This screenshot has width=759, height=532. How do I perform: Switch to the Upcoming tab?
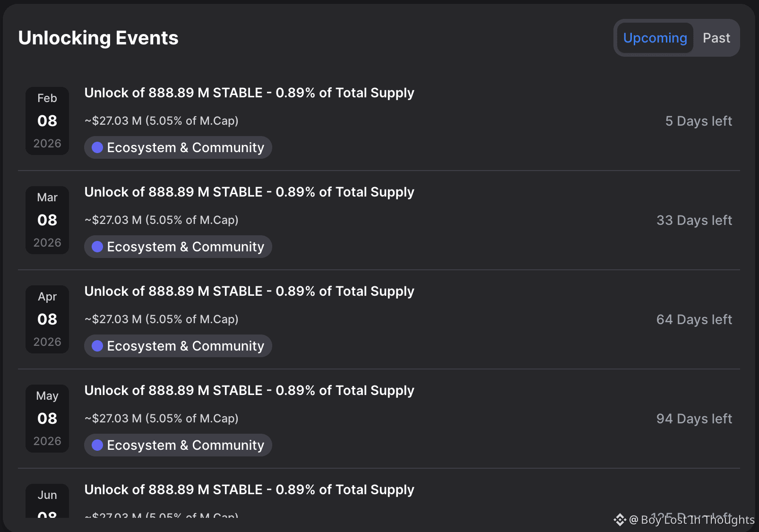click(x=655, y=38)
